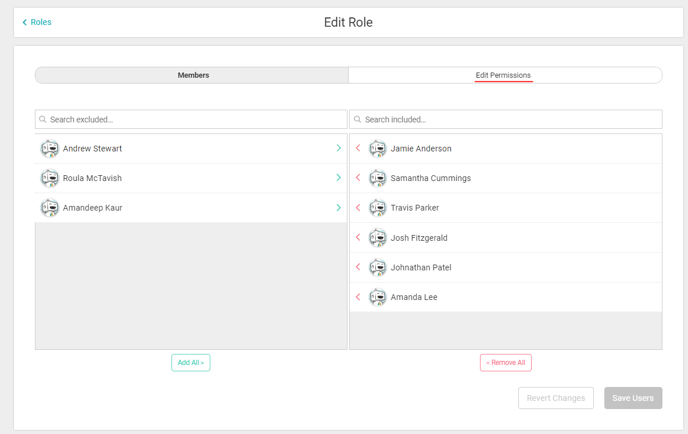Switch to the Edit Permissions tab
This screenshot has height=434, width=688.
pyautogui.click(x=503, y=76)
